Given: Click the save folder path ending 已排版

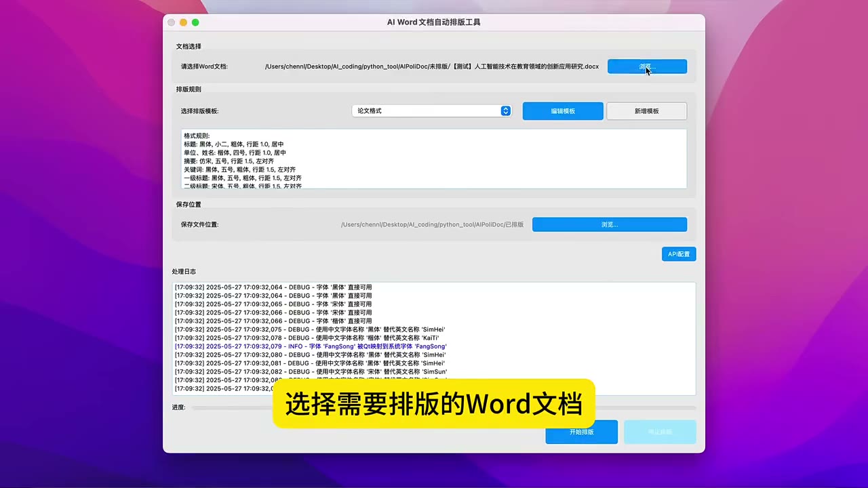Looking at the screenshot, I should tap(432, 224).
